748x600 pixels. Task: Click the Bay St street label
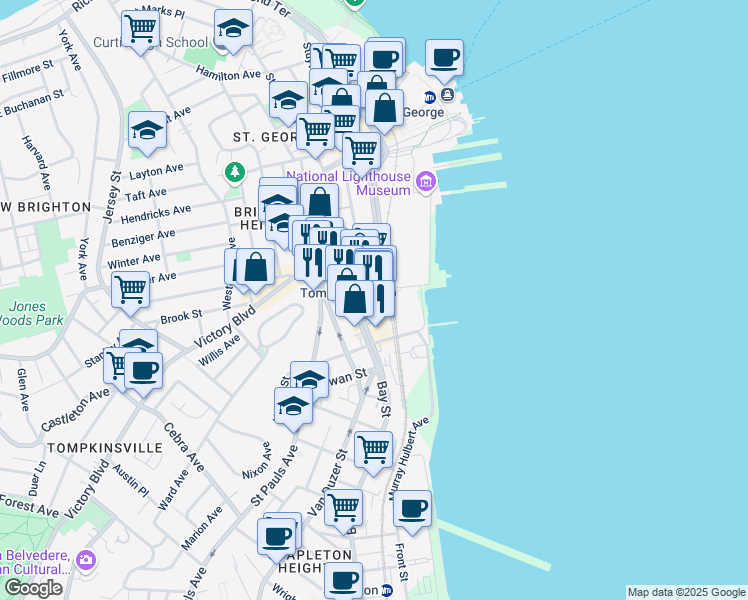[384, 399]
